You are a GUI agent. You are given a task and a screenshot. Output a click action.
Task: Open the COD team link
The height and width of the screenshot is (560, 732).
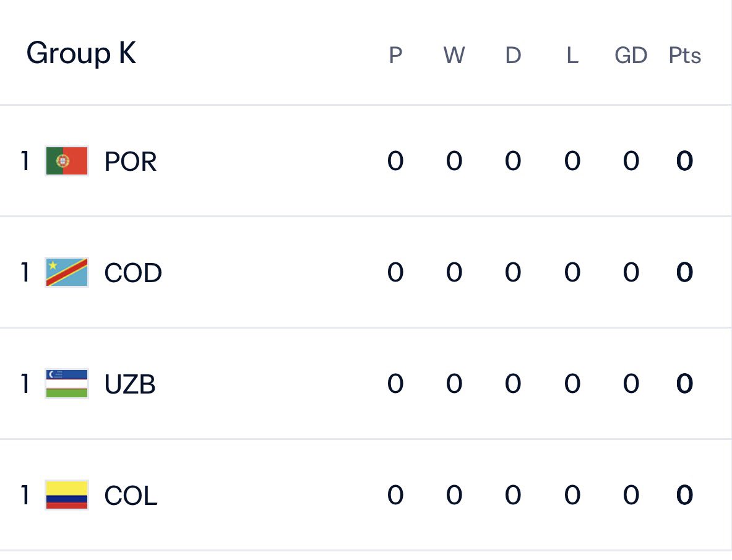click(133, 272)
